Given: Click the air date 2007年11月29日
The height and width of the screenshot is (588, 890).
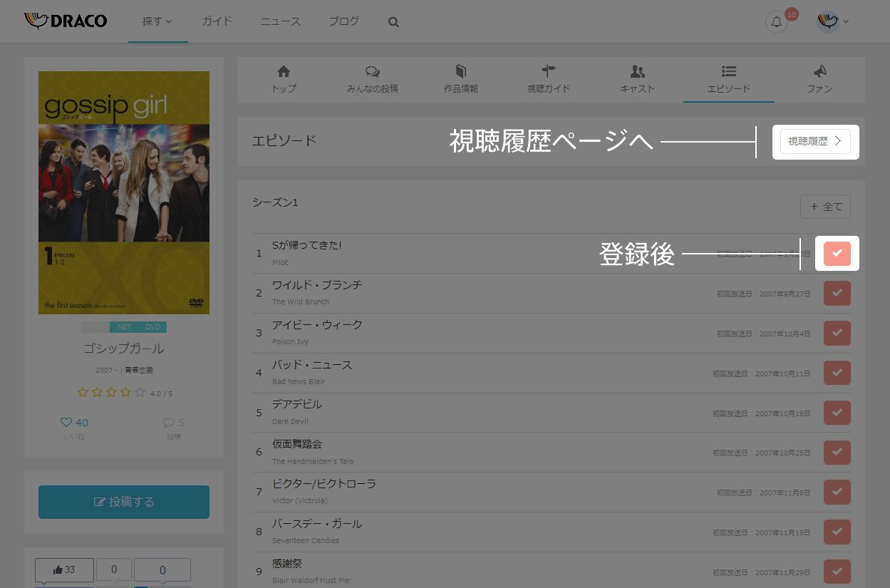Looking at the screenshot, I should 782,572.
